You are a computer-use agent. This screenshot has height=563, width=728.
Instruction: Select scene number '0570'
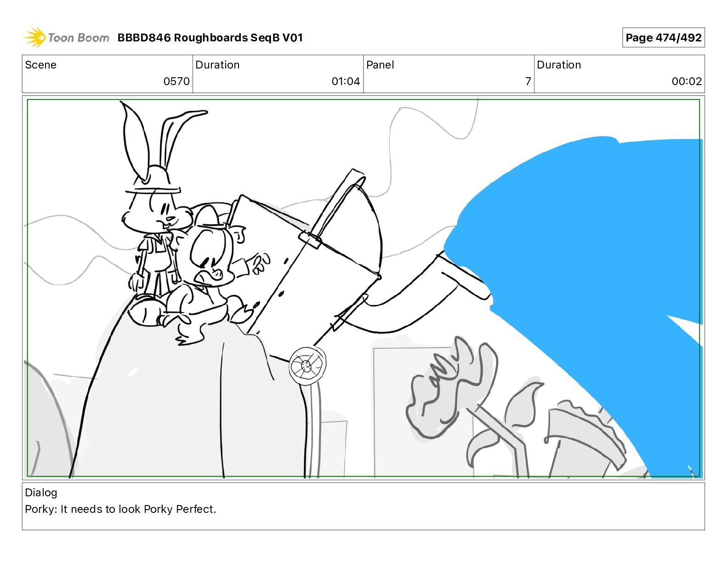pos(176,81)
